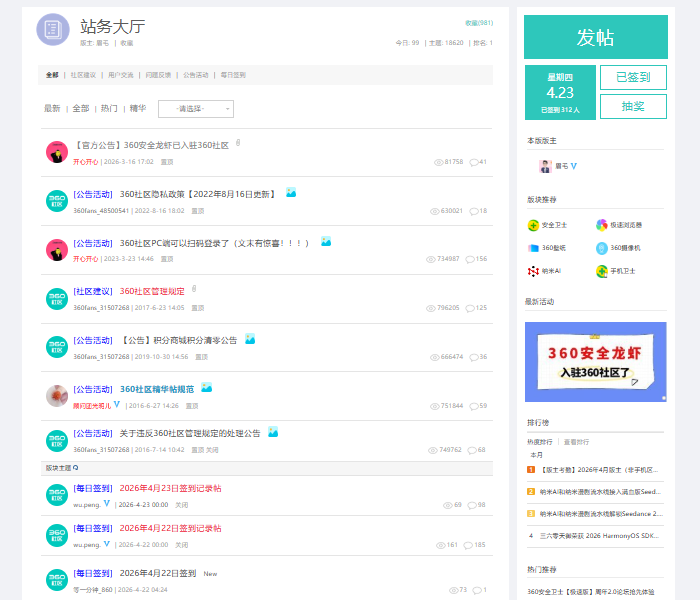Open the 手机卫士 board icon

[x=602, y=271]
